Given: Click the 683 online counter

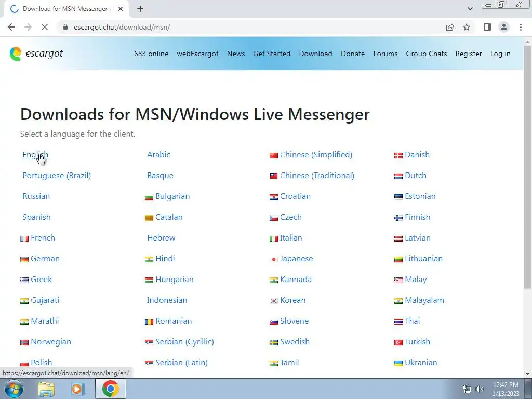Looking at the screenshot, I should 151,54.
